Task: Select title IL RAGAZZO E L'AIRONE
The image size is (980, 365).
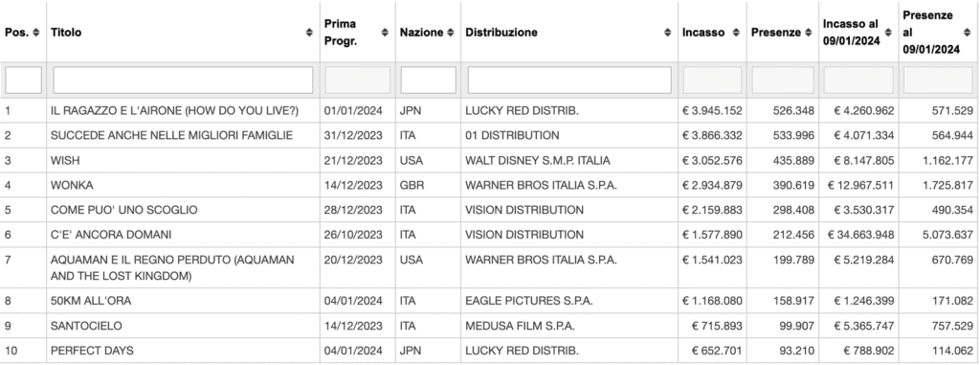Action: point(175,111)
